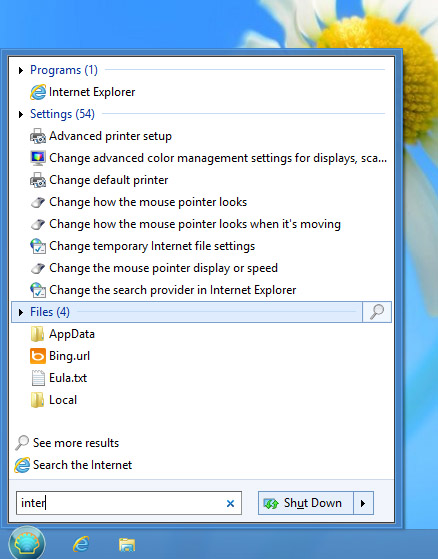Select the 'Bing.url' file name
The height and width of the screenshot is (559, 438).
point(69,356)
